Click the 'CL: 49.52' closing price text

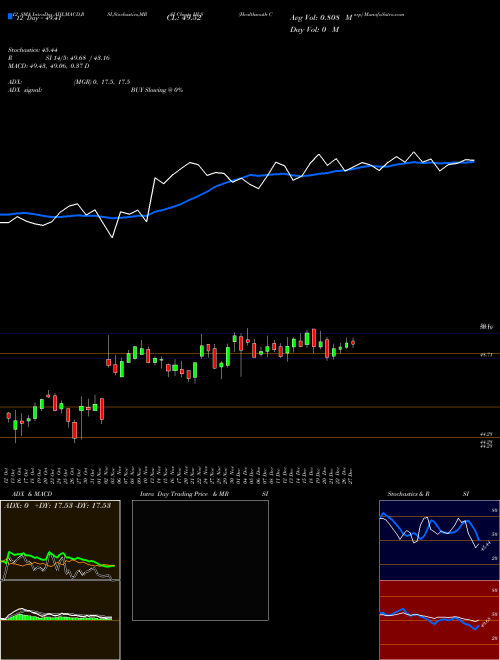[184, 18]
